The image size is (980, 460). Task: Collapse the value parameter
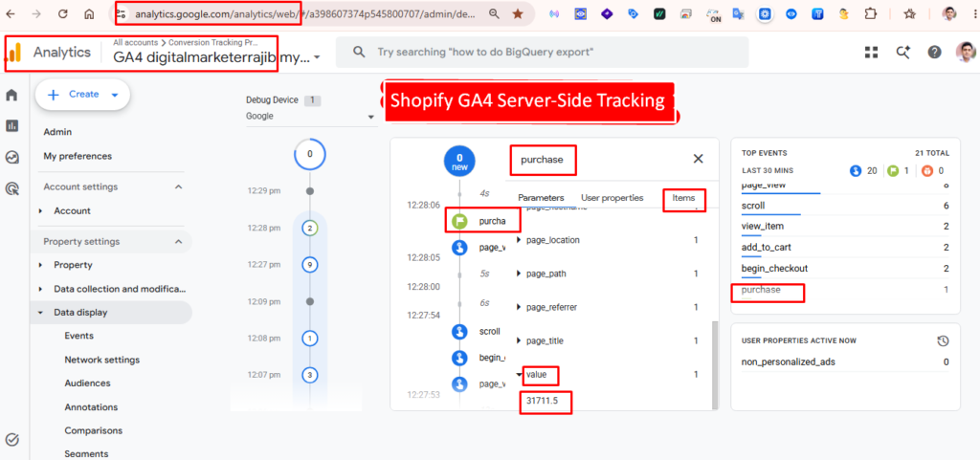(x=520, y=375)
